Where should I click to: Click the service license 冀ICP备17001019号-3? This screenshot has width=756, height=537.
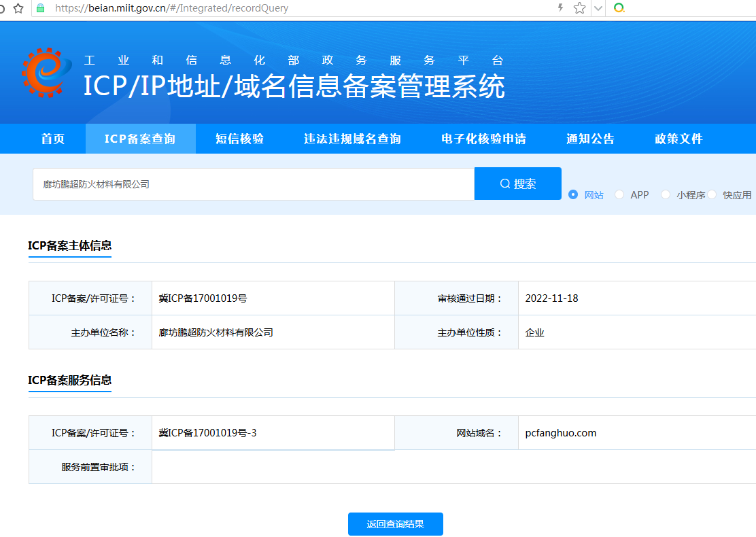tap(208, 433)
